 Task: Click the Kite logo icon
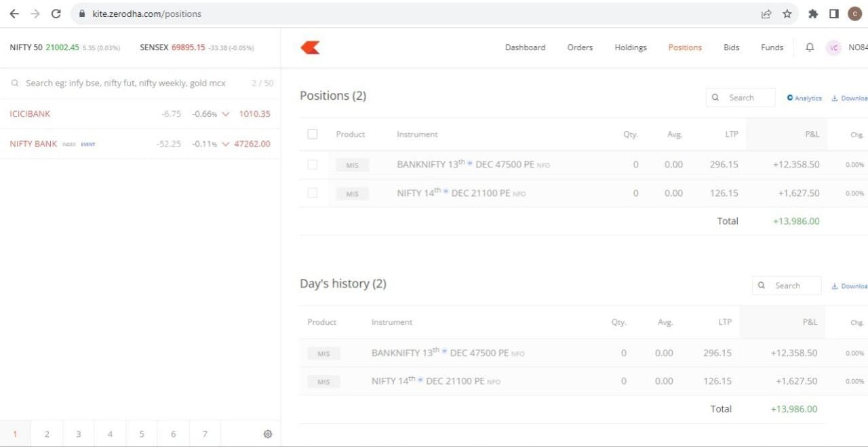(310, 47)
